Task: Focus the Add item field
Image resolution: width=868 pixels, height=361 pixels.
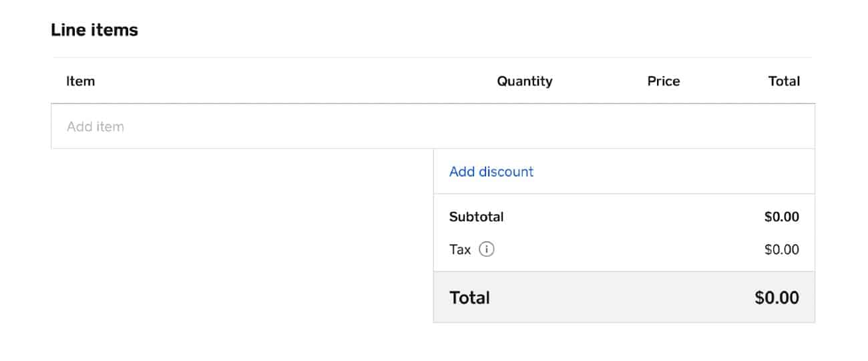Action: (433, 126)
